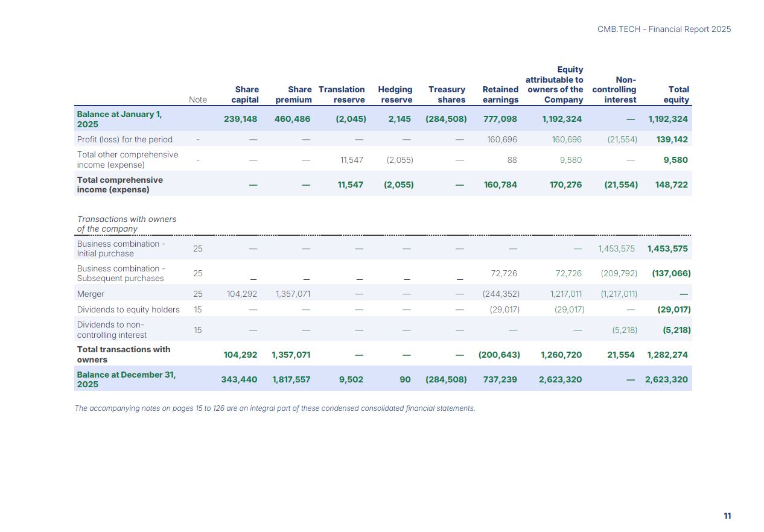This screenshot has width=764, height=532.
Task: Click the Balance at December 31, 2025 label
Action: click(x=126, y=379)
